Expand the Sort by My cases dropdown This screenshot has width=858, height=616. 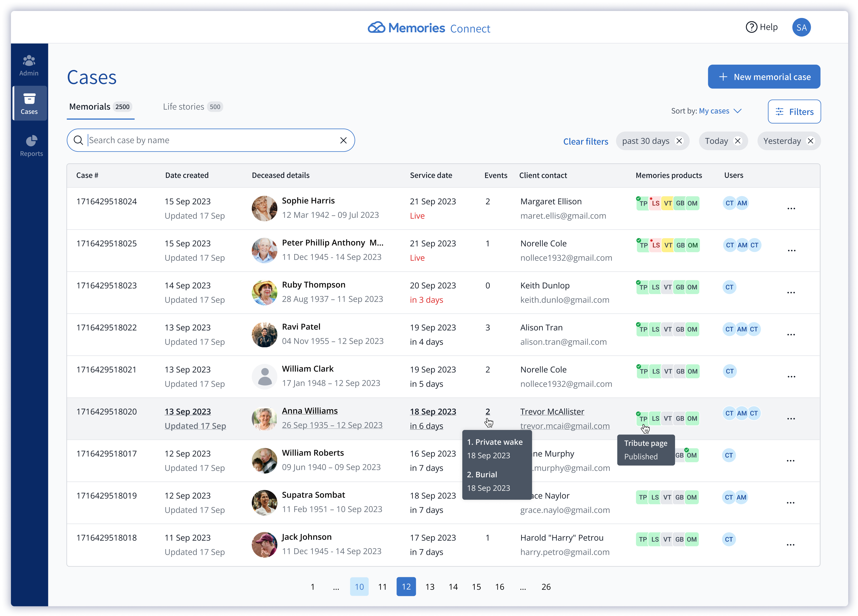pos(719,111)
